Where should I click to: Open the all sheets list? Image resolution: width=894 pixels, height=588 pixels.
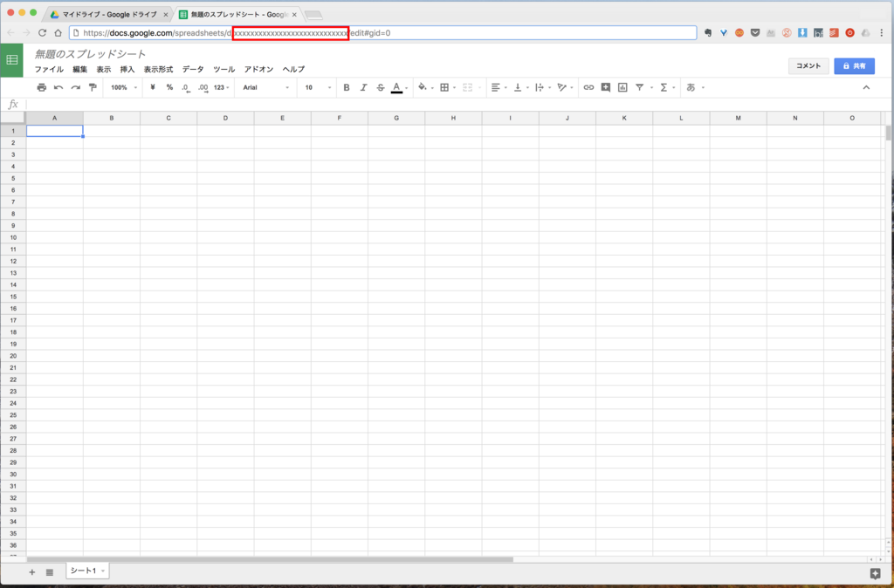tap(50, 572)
